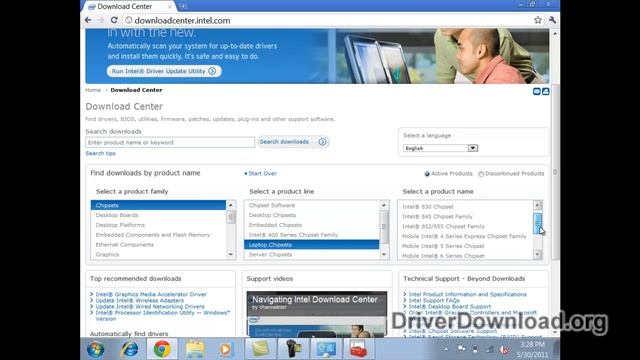Open the Chrome wrench settings menu
The height and width of the screenshot is (360, 640).
pos(552,20)
